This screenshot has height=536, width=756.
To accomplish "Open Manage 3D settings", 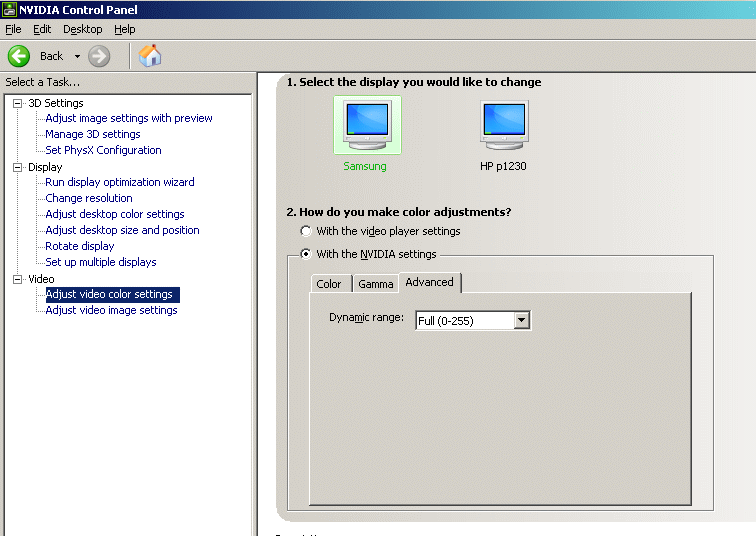I will (x=93, y=134).
